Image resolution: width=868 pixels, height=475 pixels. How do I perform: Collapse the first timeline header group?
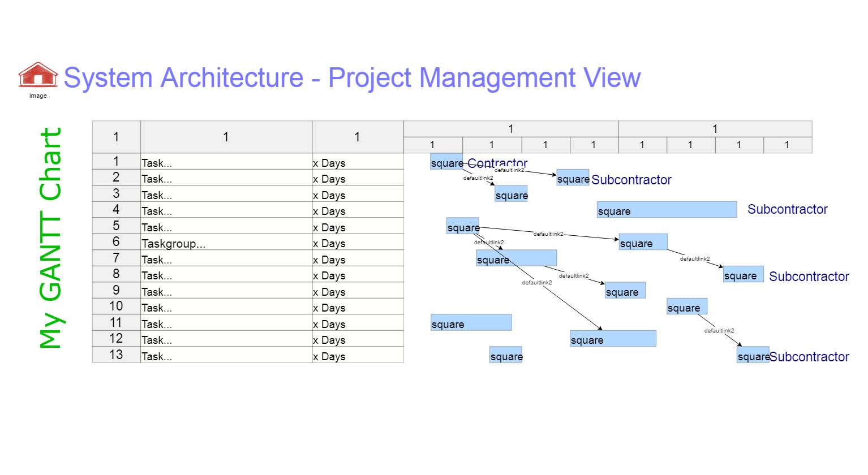click(510, 129)
